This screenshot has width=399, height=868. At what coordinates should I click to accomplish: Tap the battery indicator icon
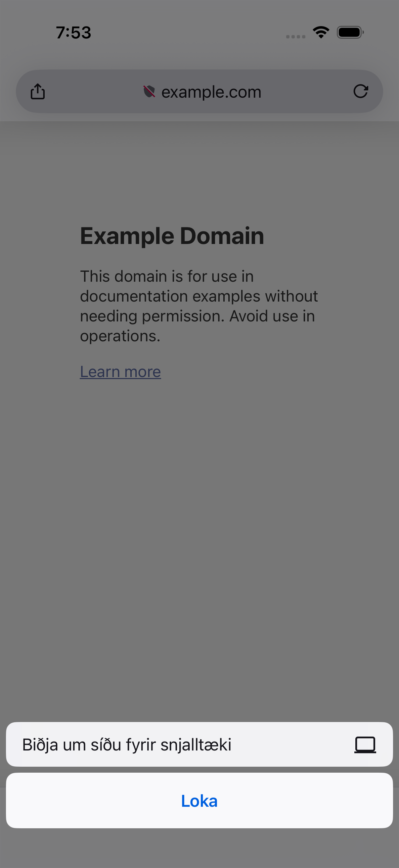click(x=350, y=32)
